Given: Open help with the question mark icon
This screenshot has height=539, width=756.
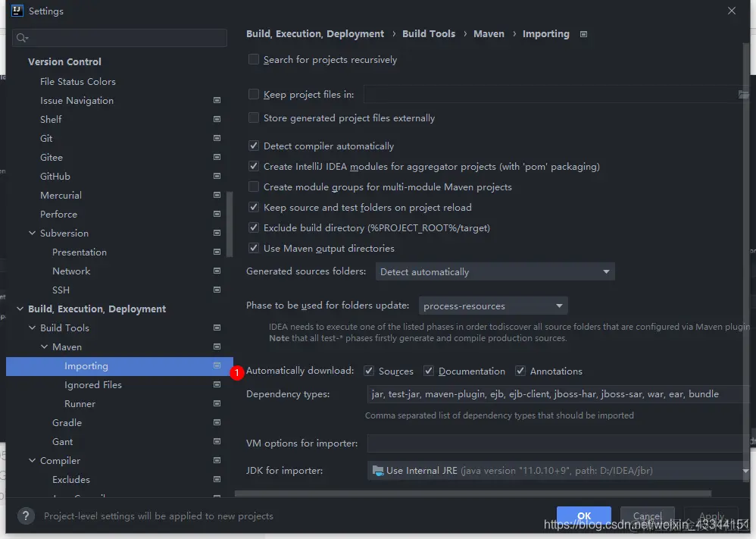Looking at the screenshot, I should coord(26,515).
